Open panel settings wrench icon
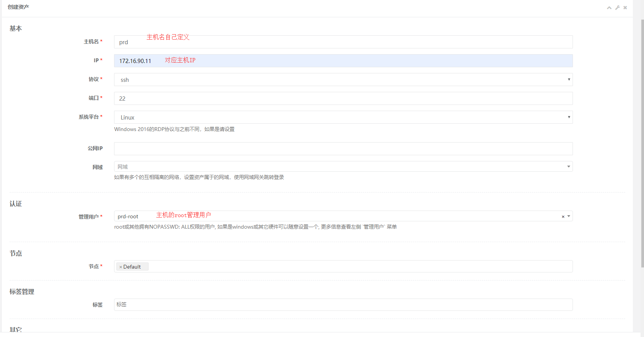Viewport: 644px width, 337px height. point(618,8)
